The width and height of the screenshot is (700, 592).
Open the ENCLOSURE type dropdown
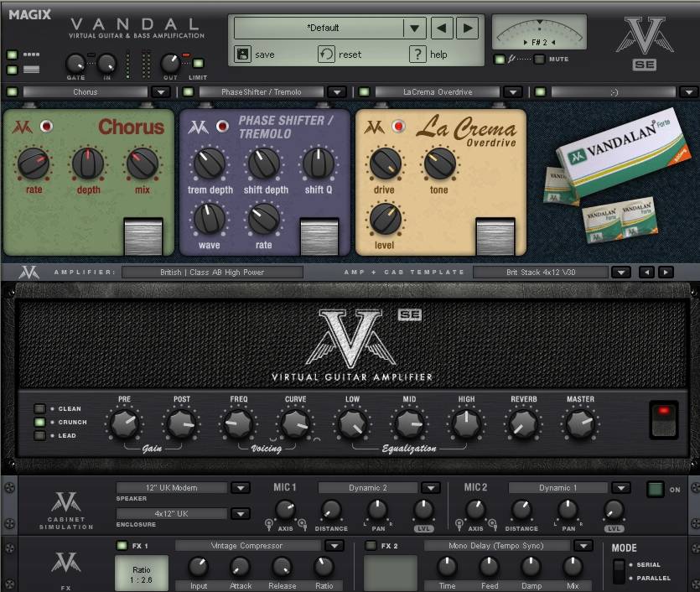coord(240,514)
